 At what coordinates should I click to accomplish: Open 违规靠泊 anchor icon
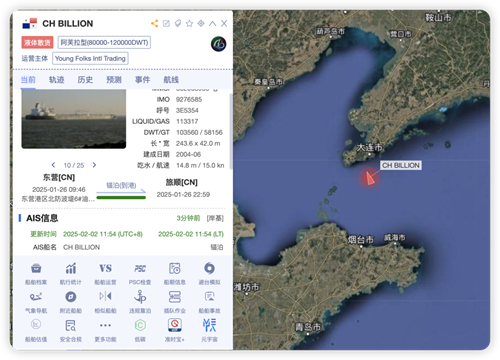click(x=140, y=296)
